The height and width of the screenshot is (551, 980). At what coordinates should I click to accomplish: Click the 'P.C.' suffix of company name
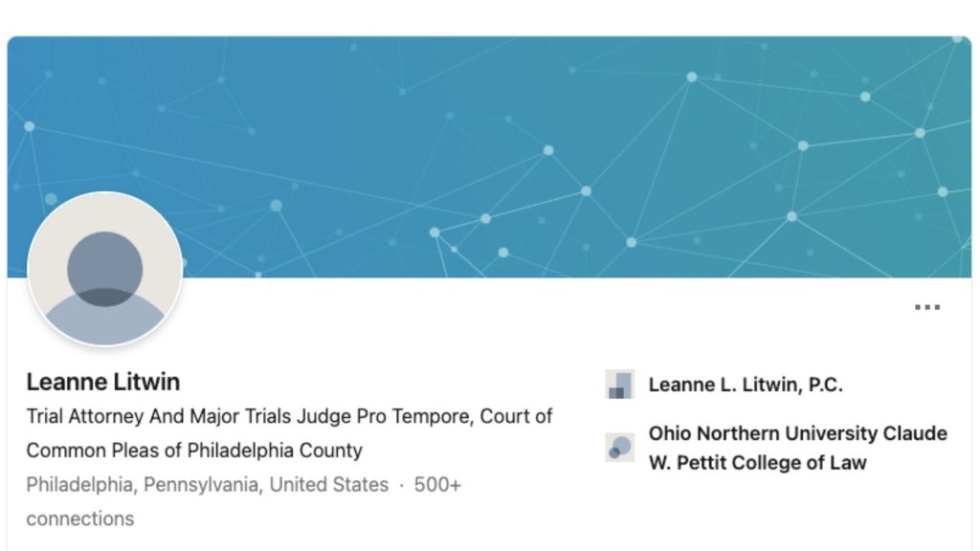click(825, 386)
